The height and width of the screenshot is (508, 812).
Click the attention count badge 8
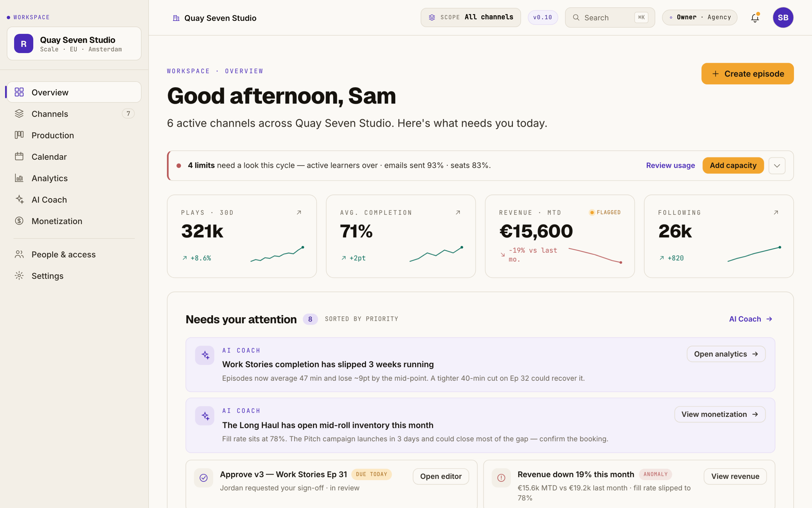(310, 319)
